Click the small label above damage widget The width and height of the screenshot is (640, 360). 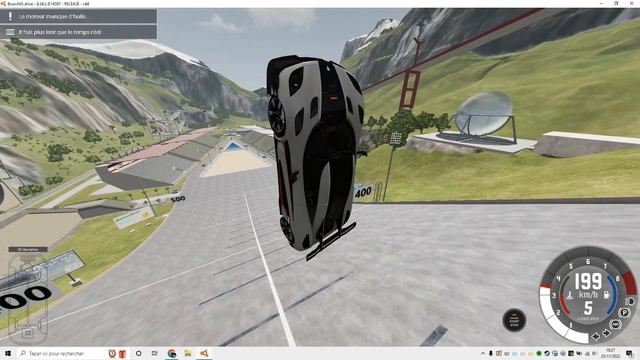coord(28,249)
